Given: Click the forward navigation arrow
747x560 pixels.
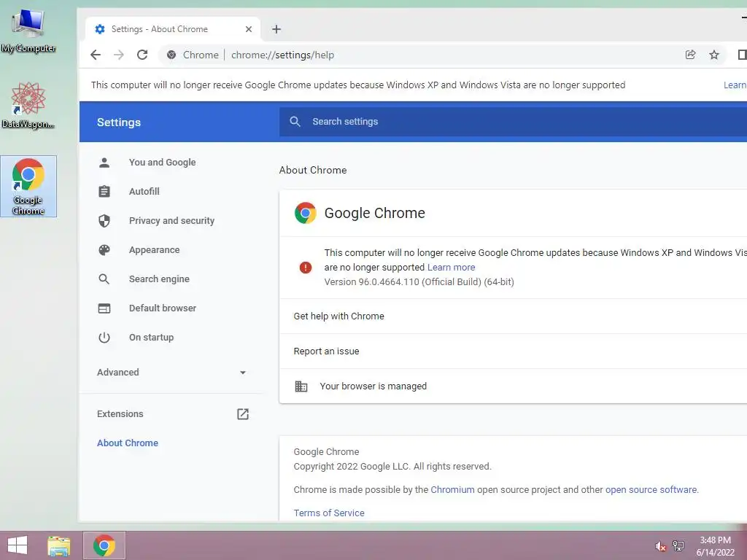Looking at the screenshot, I should [119, 55].
